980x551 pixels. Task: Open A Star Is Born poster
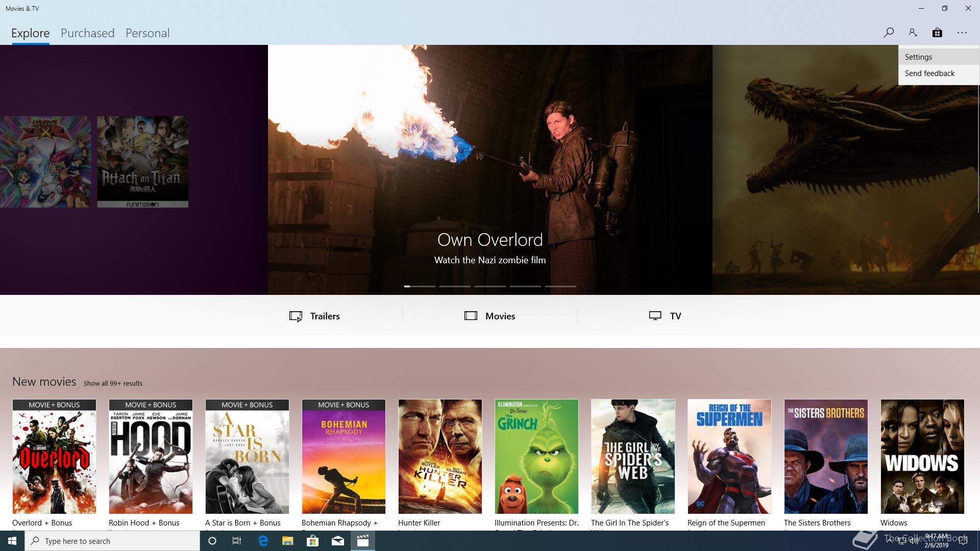[247, 457]
